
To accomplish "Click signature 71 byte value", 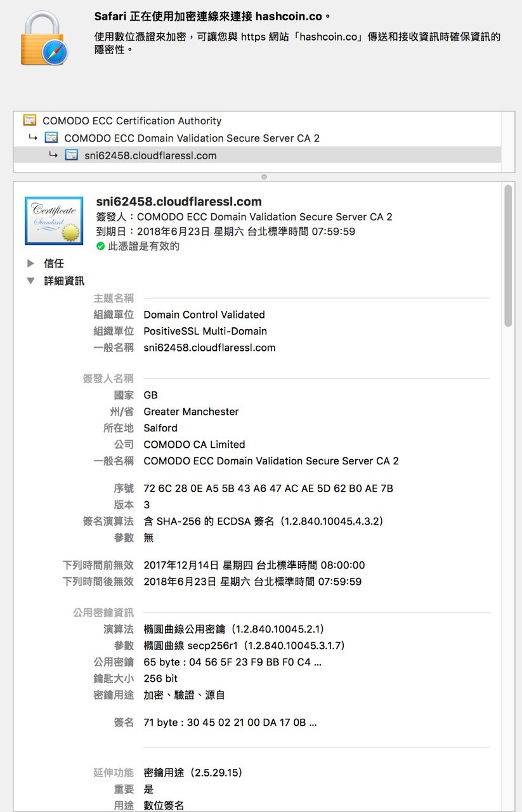I will [230, 723].
